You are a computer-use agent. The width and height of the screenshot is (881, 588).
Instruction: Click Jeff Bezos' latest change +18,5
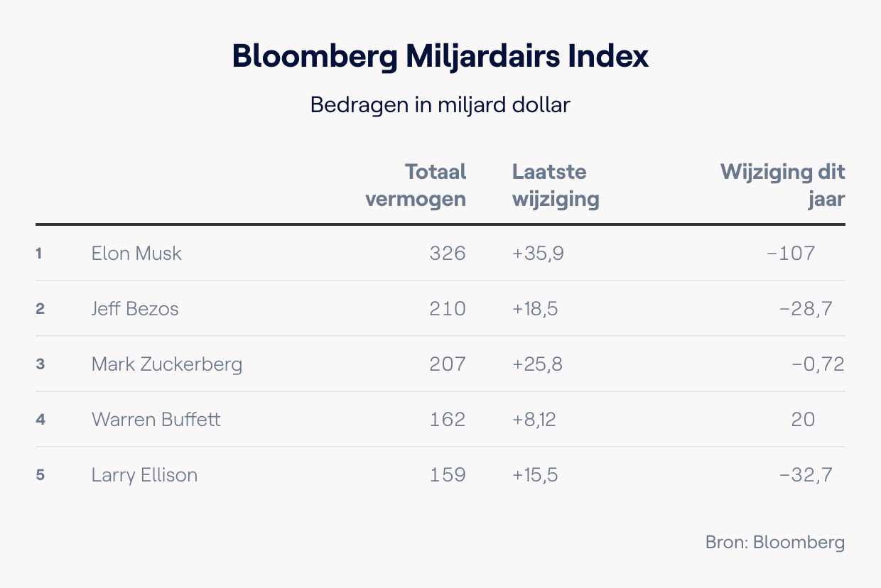pos(535,308)
